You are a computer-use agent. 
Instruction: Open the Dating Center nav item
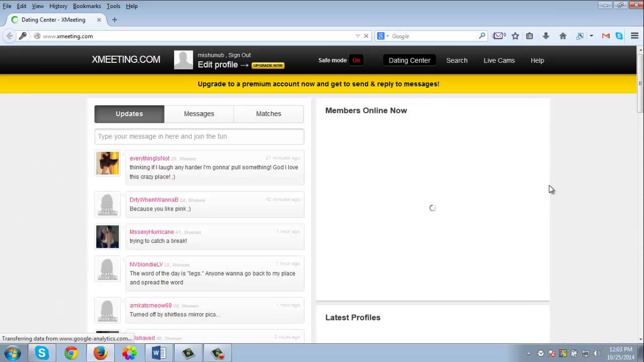coord(410,60)
